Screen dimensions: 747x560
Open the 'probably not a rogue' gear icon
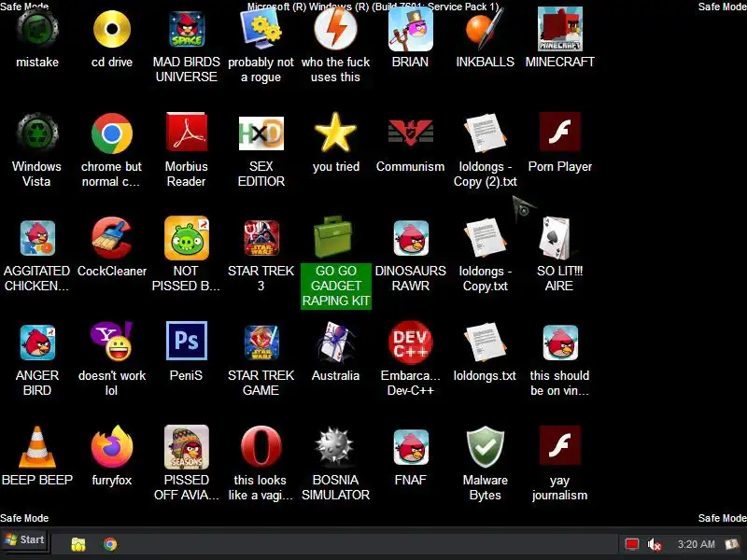coord(261,30)
